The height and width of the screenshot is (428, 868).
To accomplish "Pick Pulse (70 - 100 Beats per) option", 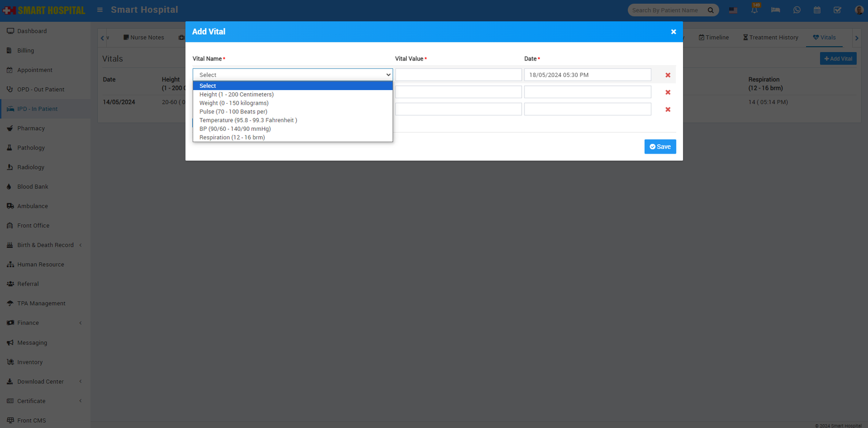I will pyautogui.click(x=233, y=112).
